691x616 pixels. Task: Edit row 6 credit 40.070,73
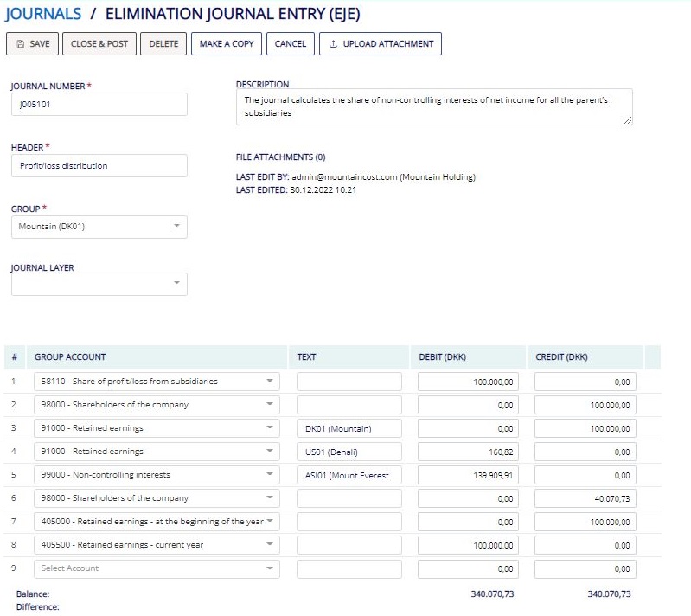pyautogui.click(x=585, y=498)
